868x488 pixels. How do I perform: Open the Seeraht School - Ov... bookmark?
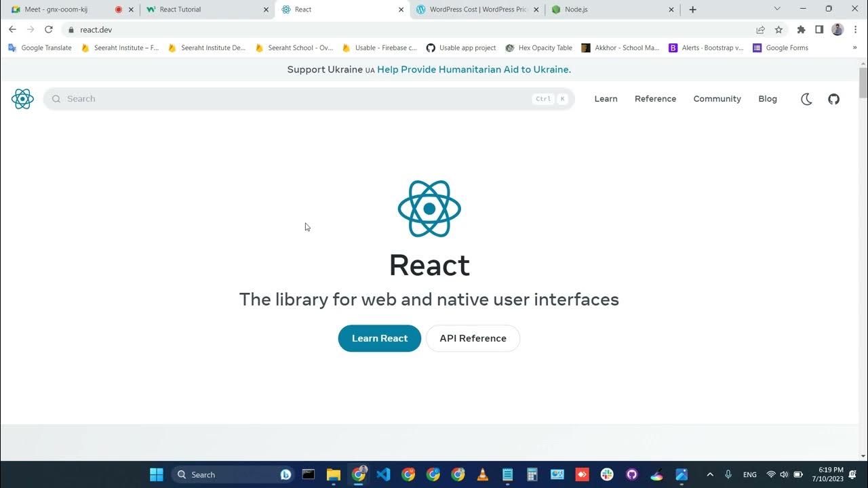(294, 48)
